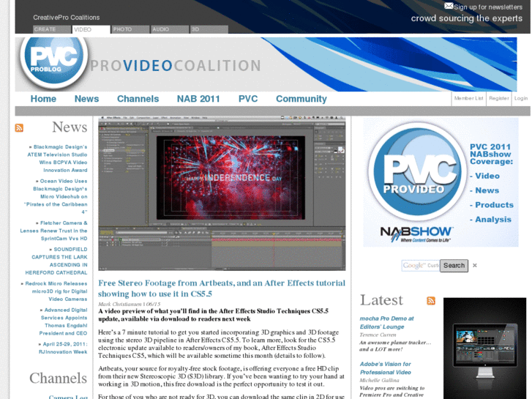Click the Member List link
532x399 pixels.
point(468,99)
